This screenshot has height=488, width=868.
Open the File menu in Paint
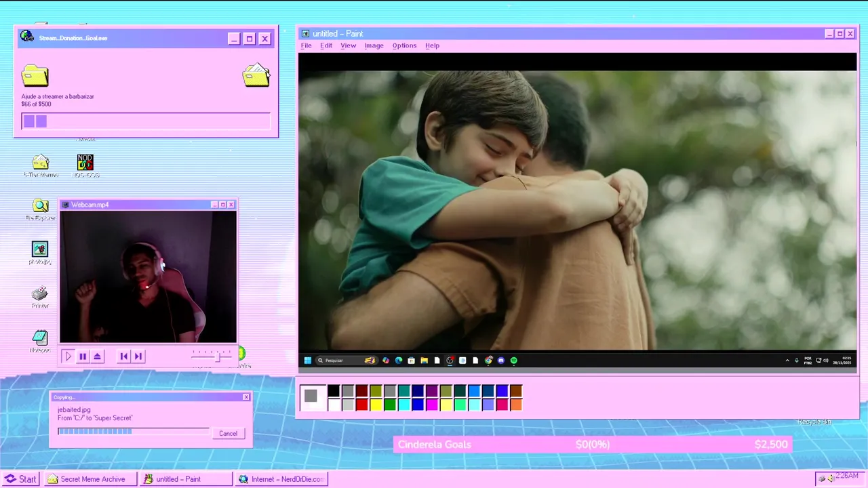tap(306, 45)
